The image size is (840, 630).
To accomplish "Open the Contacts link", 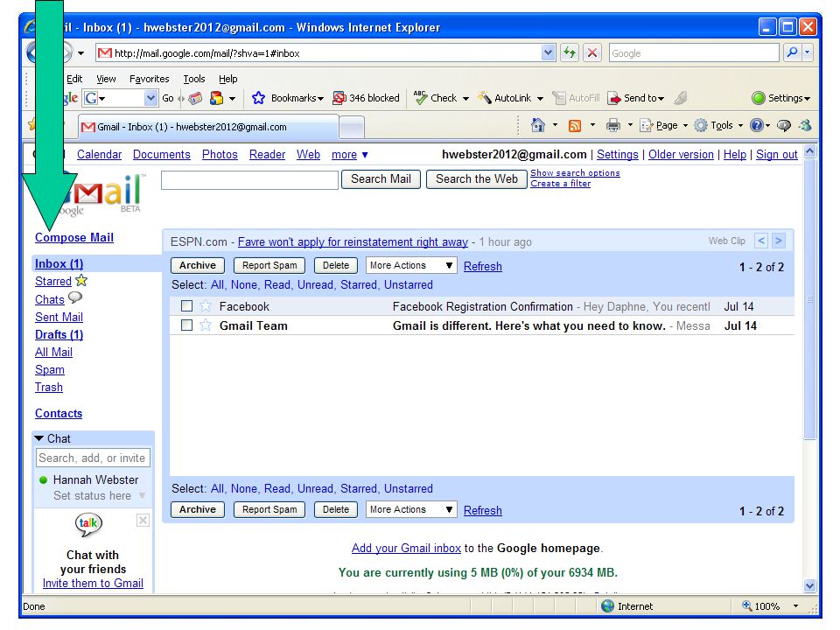I will coord(59,413).
